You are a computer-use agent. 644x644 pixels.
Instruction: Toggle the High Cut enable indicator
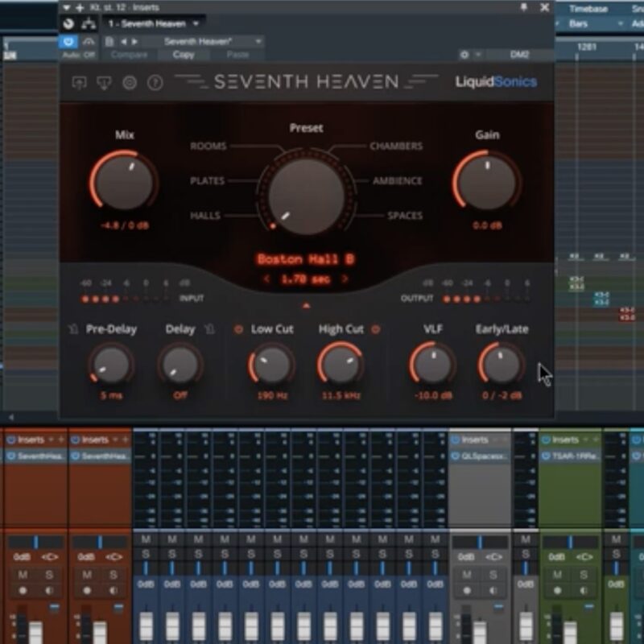click(375, 329)
